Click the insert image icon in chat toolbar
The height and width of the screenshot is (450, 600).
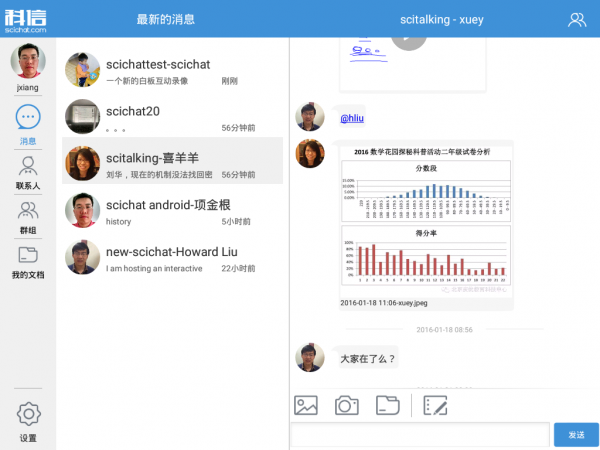coord(306,405)
